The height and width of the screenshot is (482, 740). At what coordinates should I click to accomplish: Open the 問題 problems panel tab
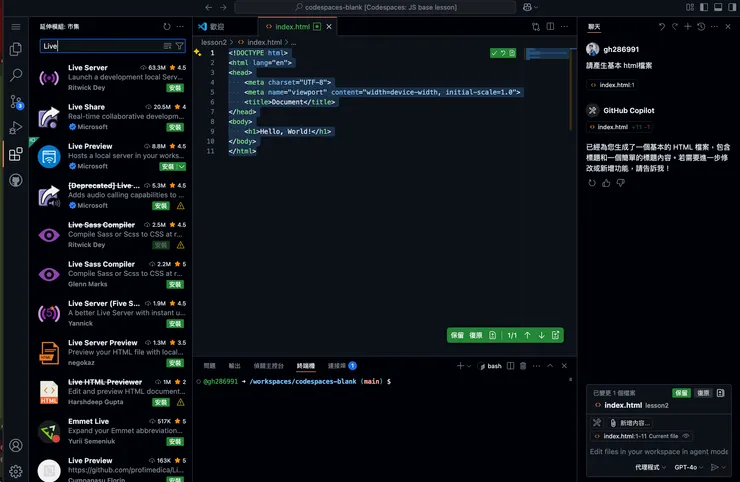(210, 366)
